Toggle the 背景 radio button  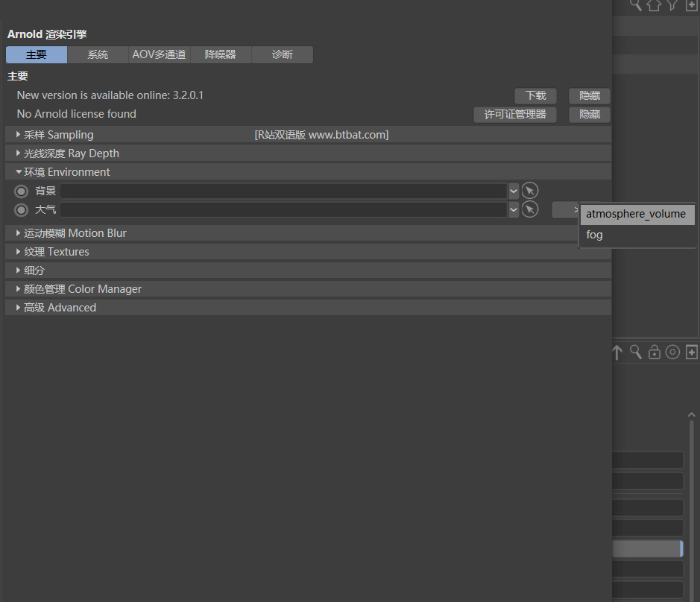point(21,191)
